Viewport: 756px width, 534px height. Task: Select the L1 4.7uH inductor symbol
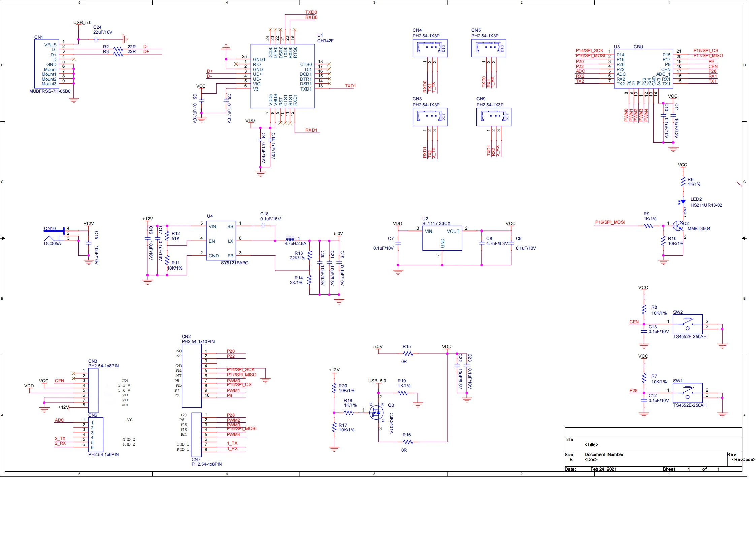[x=290, y=239]
